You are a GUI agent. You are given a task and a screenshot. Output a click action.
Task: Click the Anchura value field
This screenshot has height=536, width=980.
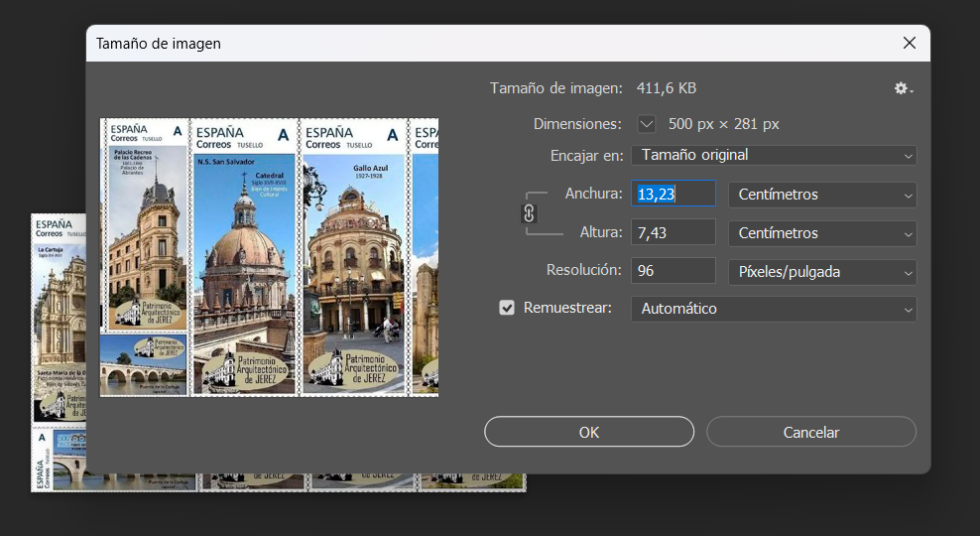click(x=673, y=195)
